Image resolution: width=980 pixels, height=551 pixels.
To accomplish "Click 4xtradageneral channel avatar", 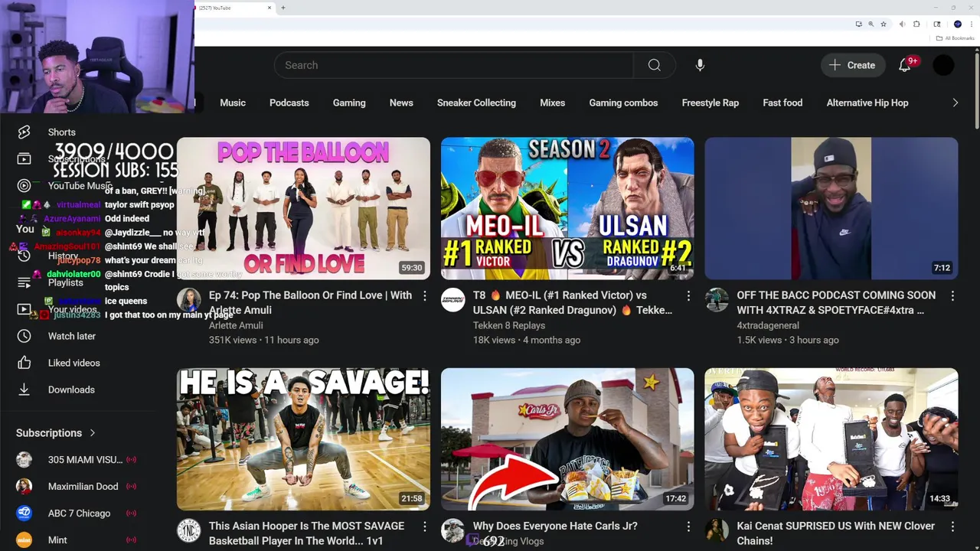I will pyautogui.click(x=717, y=301).
